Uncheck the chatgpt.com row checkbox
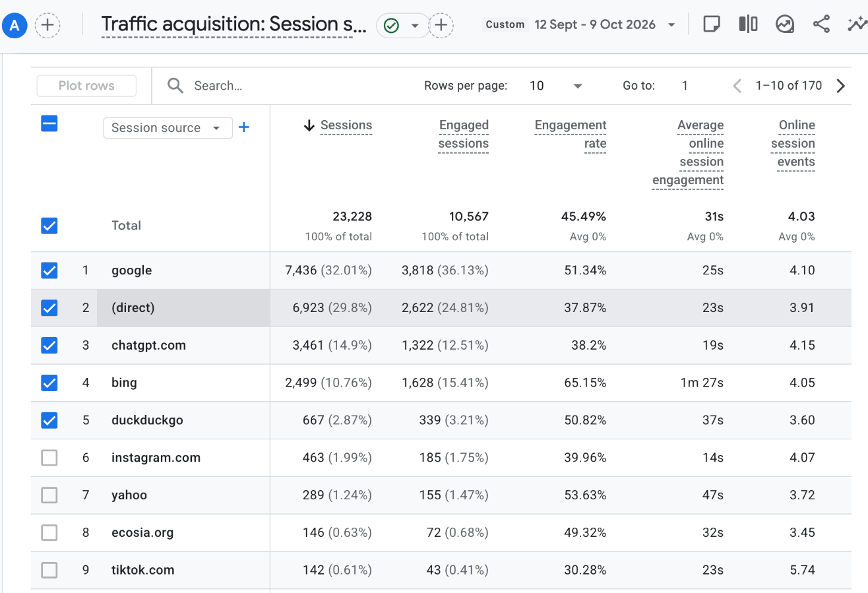 (x=49, y=345)
